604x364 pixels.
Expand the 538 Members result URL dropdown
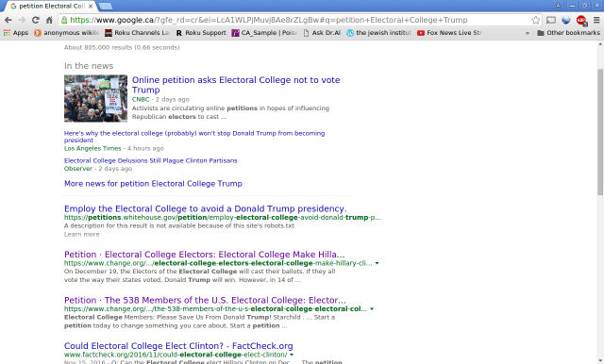372,309
